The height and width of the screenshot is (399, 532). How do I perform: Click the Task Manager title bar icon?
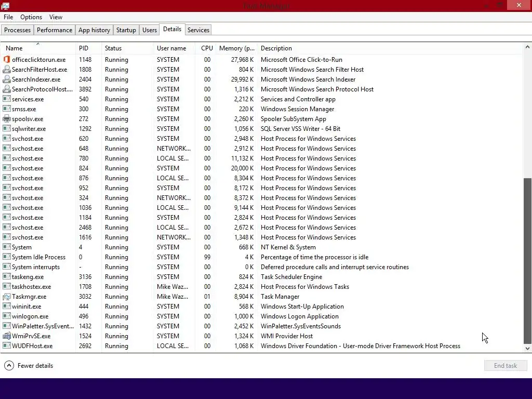[5, 5]
